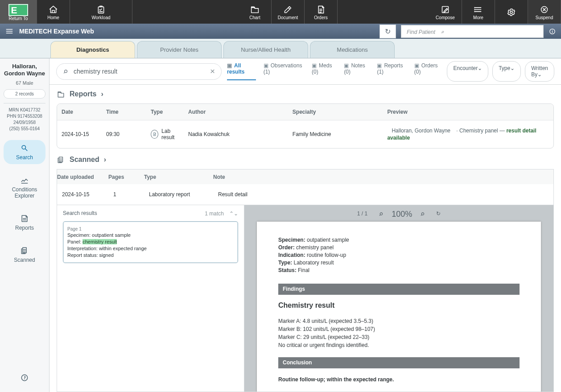Select the Search sidebar item

(25, 152)
